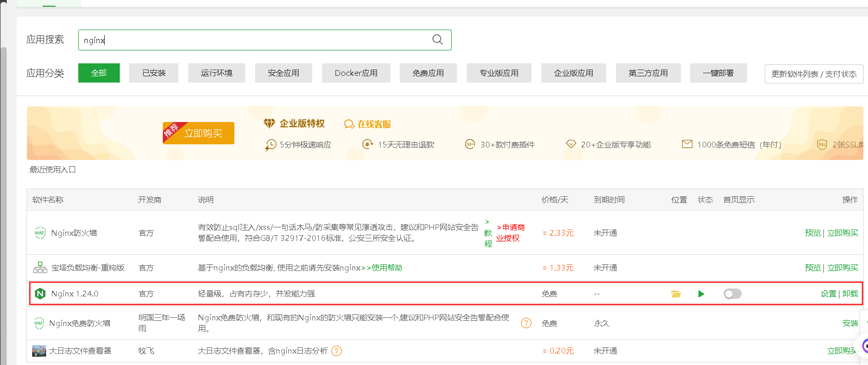The image size is (868, 365).
Task: Click the 企业版特权 diamond icon
Action: (269, 124)
